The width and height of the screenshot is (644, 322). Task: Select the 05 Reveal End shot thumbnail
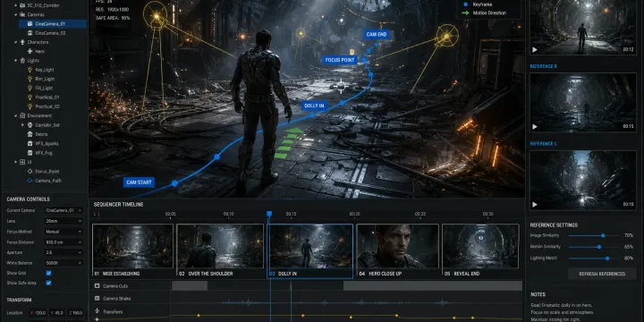click(480, 250)
